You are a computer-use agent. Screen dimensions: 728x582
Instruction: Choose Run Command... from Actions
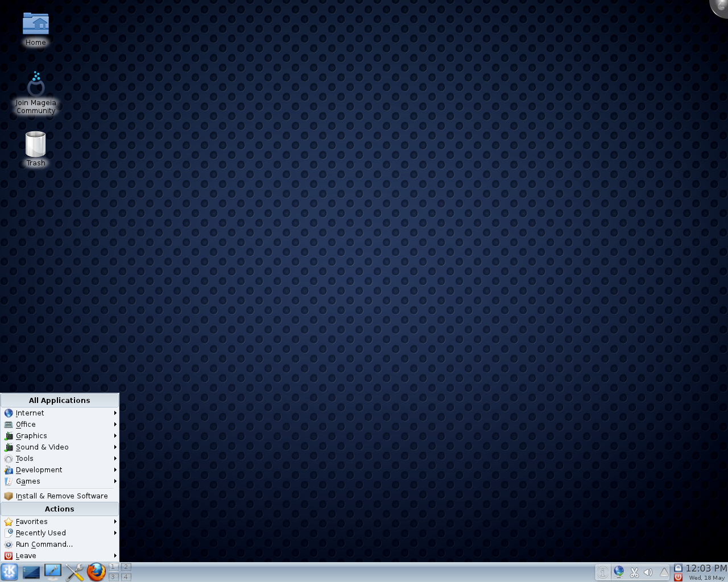[60, 544]
